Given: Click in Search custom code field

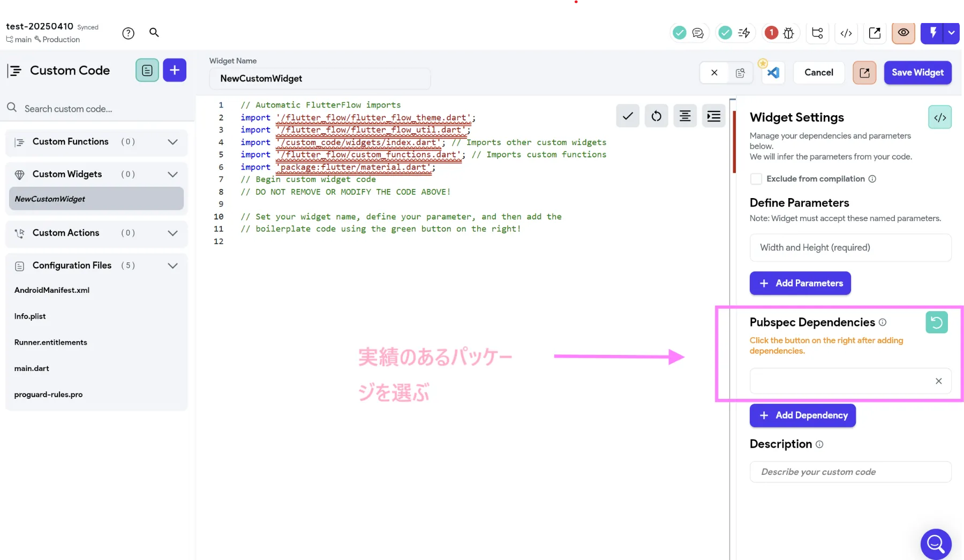Looking at the screenshot, I should point(96,109).
